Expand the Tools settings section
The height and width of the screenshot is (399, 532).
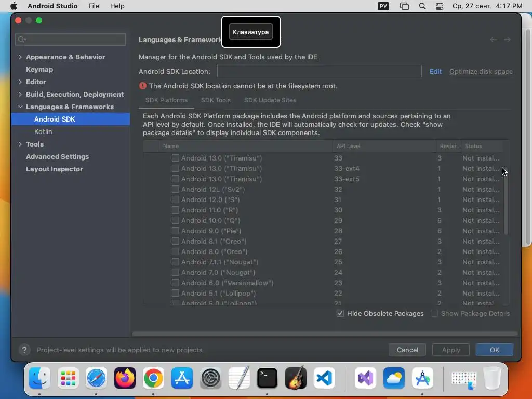(20, 144)
